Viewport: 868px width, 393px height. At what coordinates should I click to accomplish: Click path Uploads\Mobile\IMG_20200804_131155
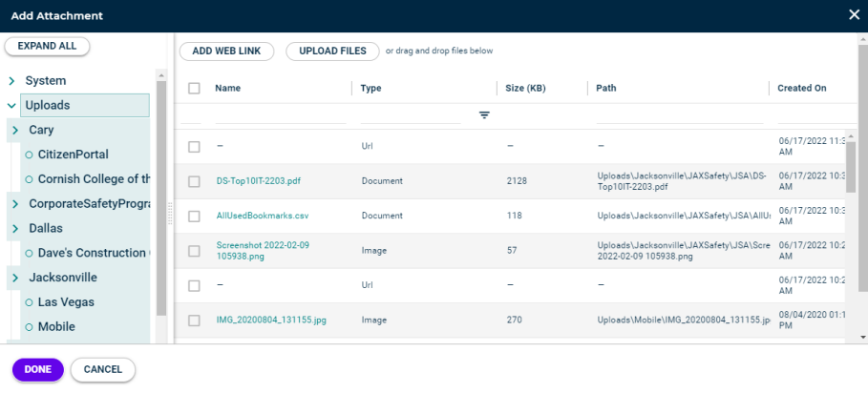(685, 321)
